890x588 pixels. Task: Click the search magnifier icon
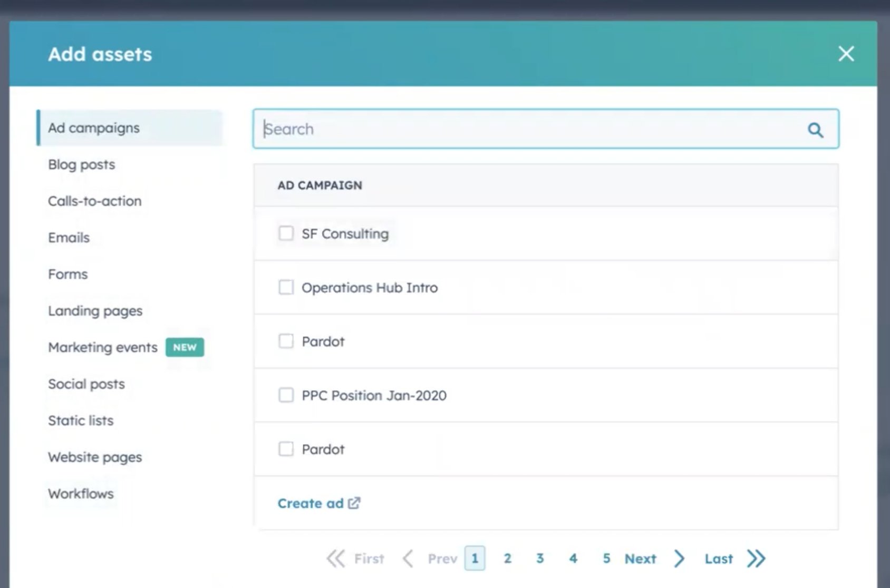coord(815,129)
